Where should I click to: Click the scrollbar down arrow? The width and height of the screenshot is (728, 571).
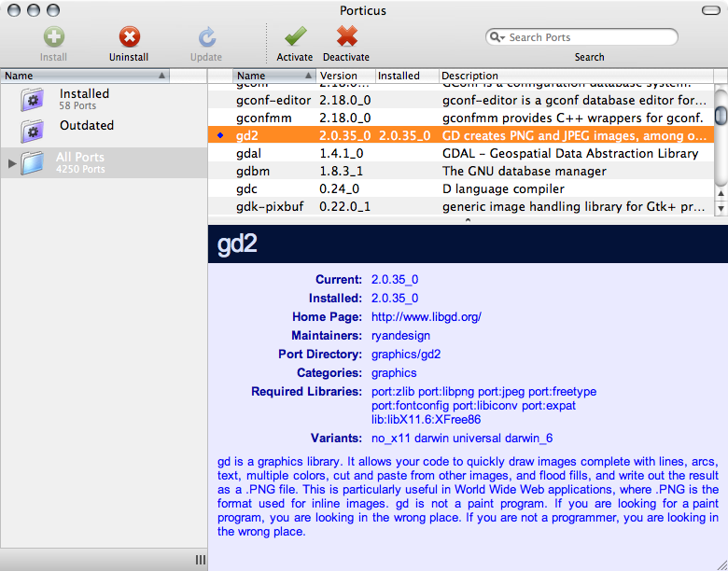[721, 207]
